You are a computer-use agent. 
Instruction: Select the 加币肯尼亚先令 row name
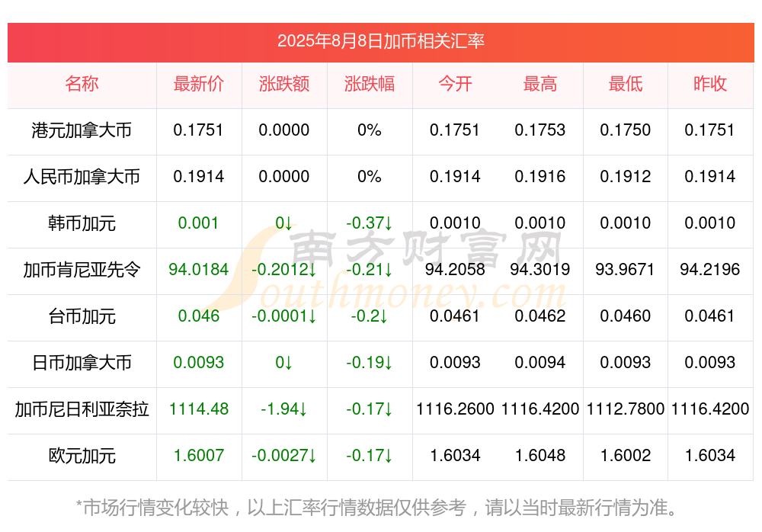(82, 269)
